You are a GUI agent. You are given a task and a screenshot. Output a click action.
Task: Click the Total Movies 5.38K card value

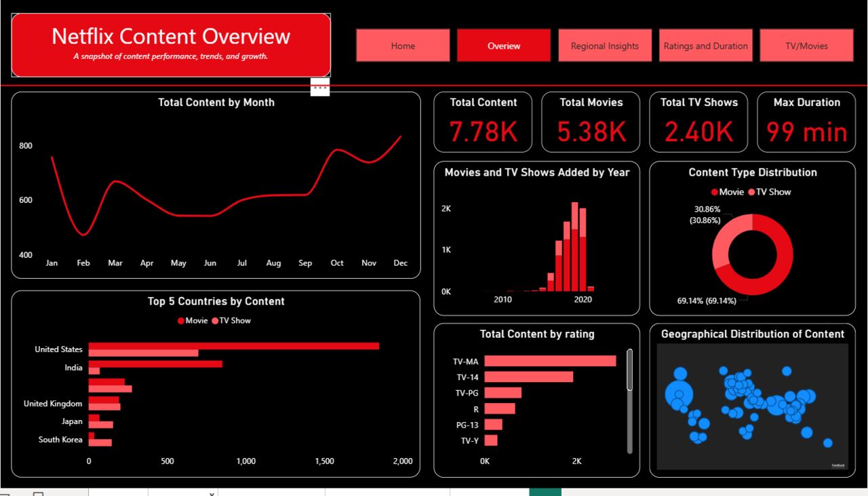[591, 132]
